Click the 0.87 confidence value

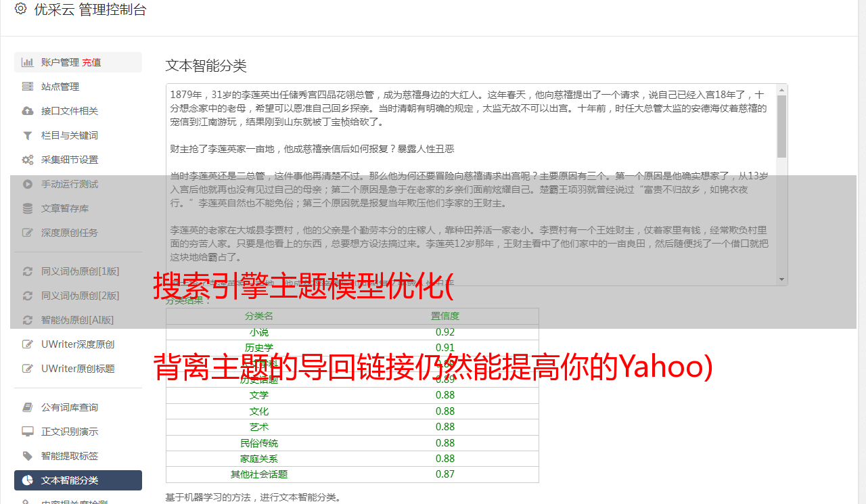445,474
